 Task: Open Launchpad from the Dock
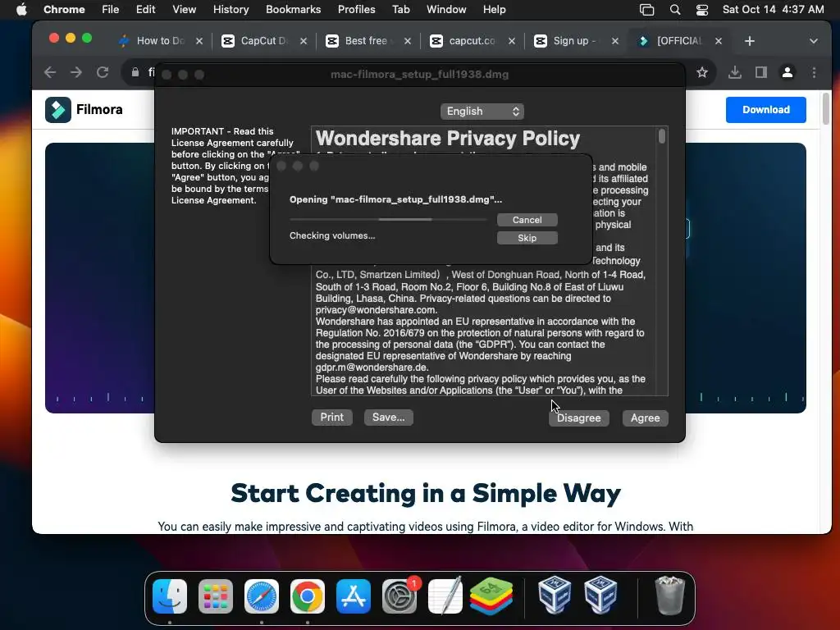(216, 596)
